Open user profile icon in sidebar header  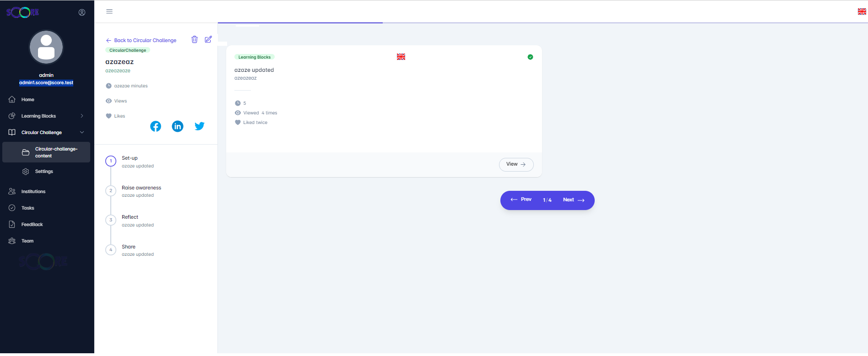[x=82, y=12]
